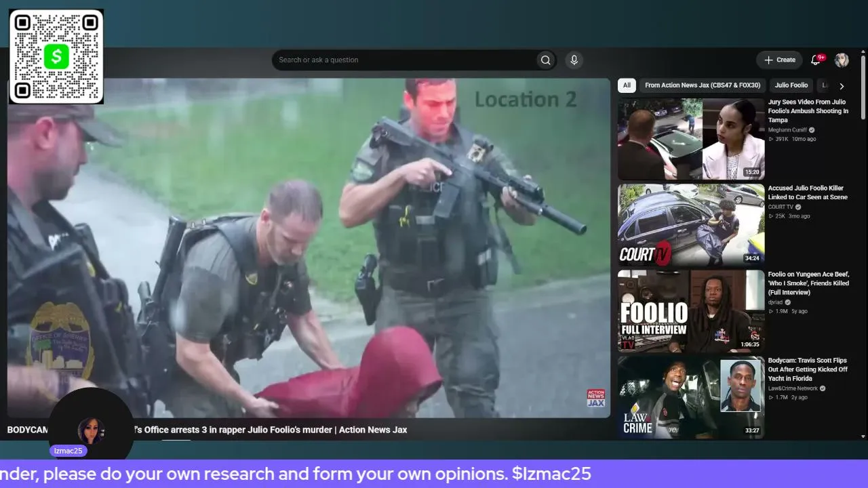Click the '1.7M 2y ago' view count
868x488 pixels.
pyautogui.click(x=788, y=397)
